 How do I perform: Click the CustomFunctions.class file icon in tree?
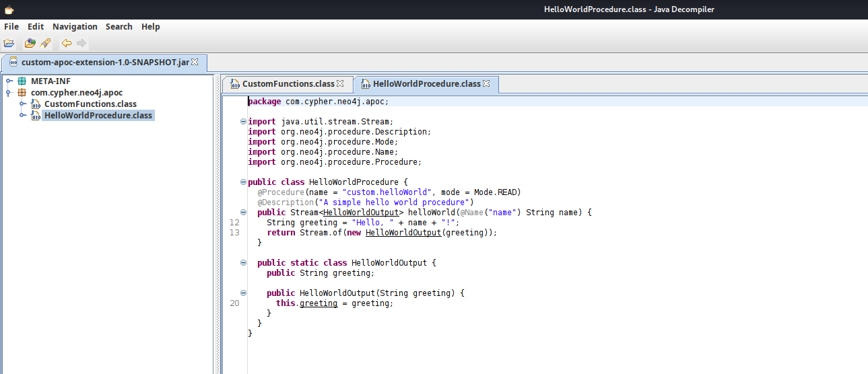36,104
